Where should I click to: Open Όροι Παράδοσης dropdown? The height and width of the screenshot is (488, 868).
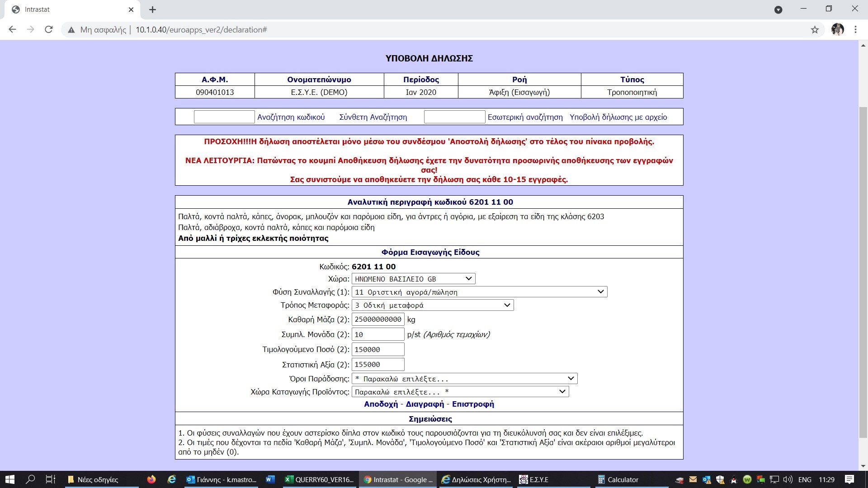click(x=464, y=379)
